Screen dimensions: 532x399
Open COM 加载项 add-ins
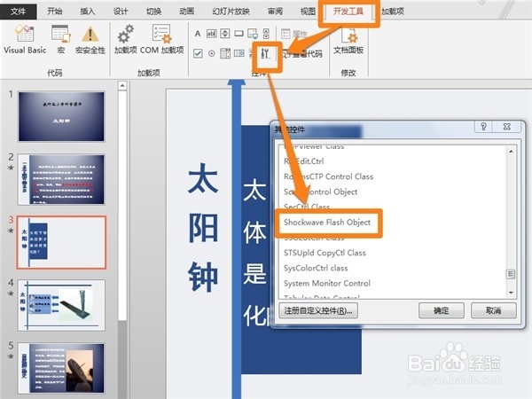point(162,39)
